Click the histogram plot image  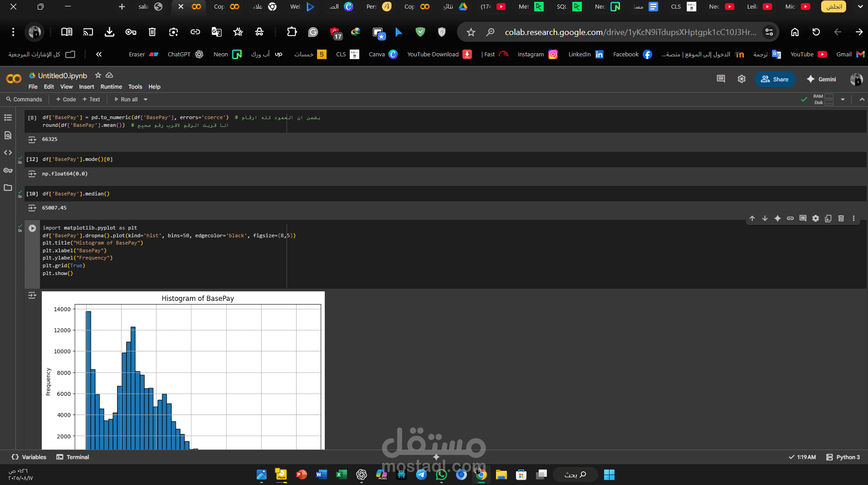(183, 370)
